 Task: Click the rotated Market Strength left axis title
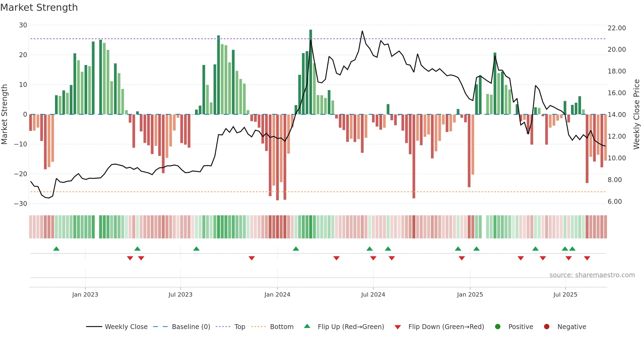[x=5, y=114]
